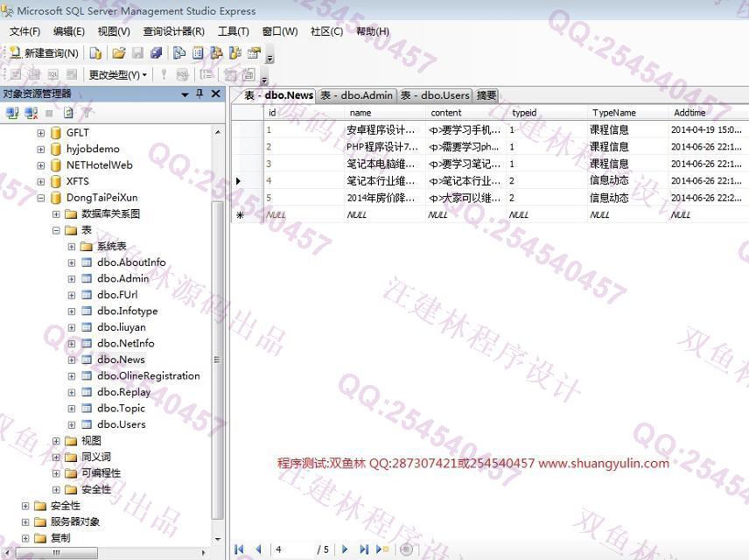Click the Addtime column header
This screenshot has width=749, height=560.
[x=709, y=113]
